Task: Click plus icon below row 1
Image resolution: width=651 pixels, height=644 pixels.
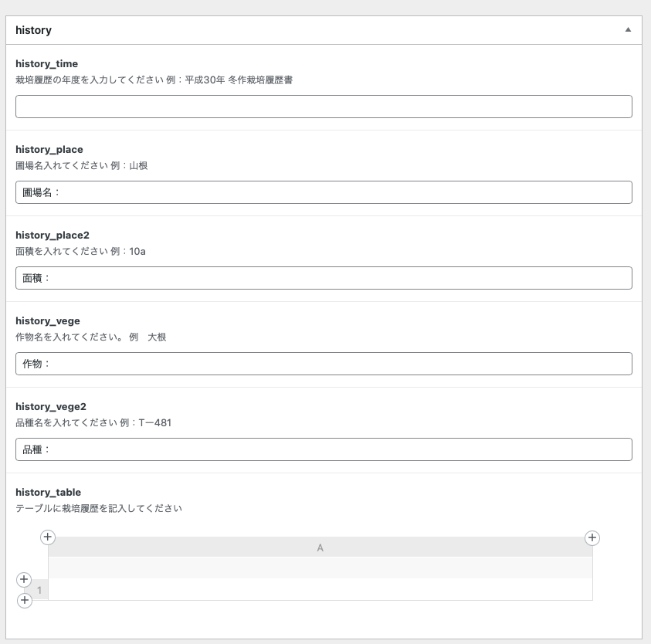Action: pyautogui.click(x=24, y=600)
